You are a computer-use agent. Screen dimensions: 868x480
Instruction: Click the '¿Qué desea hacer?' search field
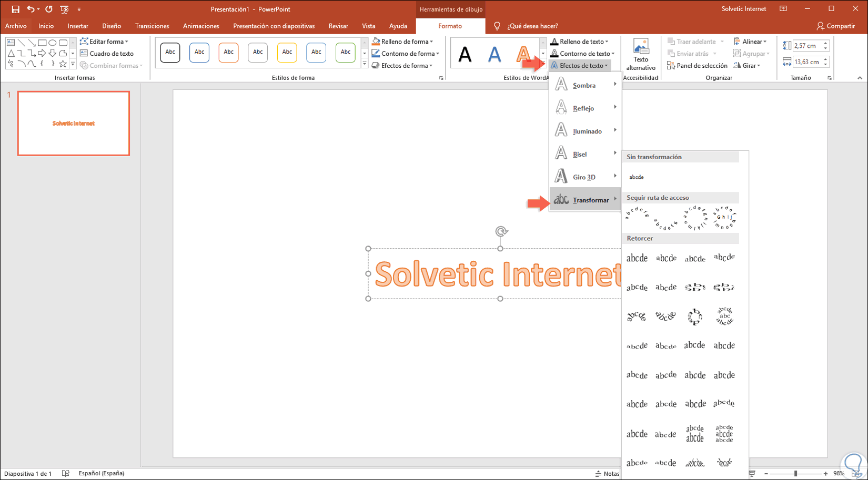click(532, 26)
